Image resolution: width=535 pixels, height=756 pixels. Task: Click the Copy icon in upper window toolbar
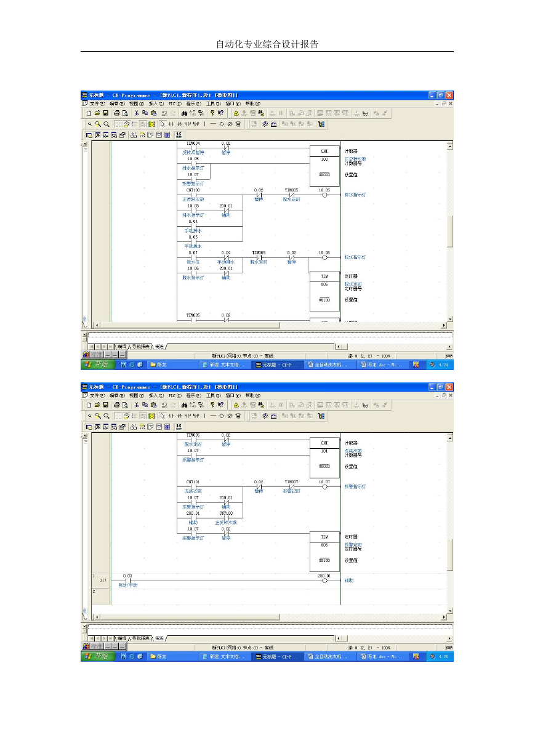click(145, 113)
